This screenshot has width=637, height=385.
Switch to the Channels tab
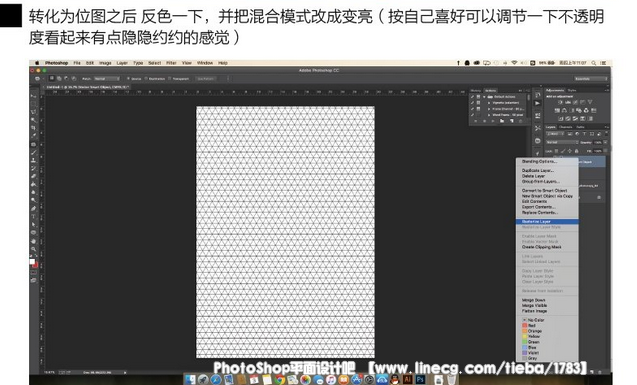click(x=566, y=127)
